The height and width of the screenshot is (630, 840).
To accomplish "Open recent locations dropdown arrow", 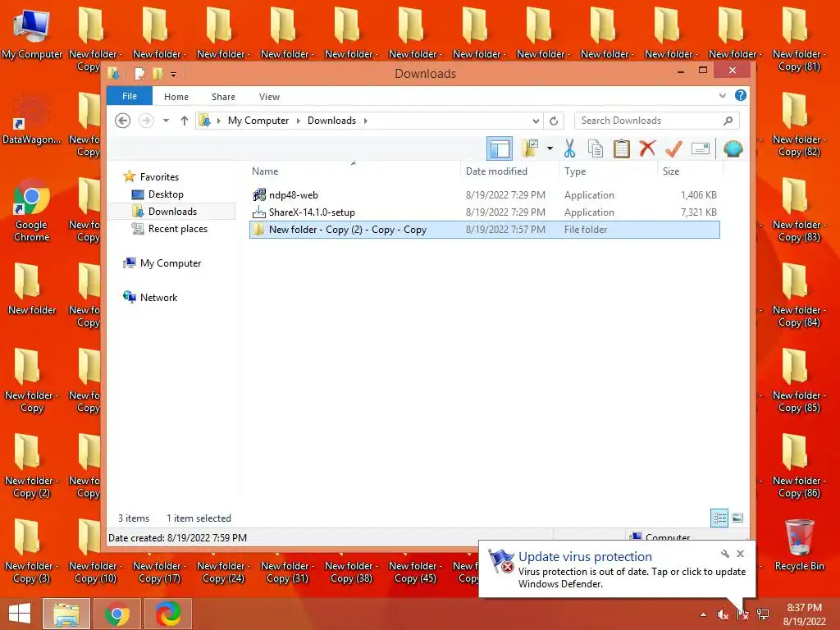I will click(166, 121).
